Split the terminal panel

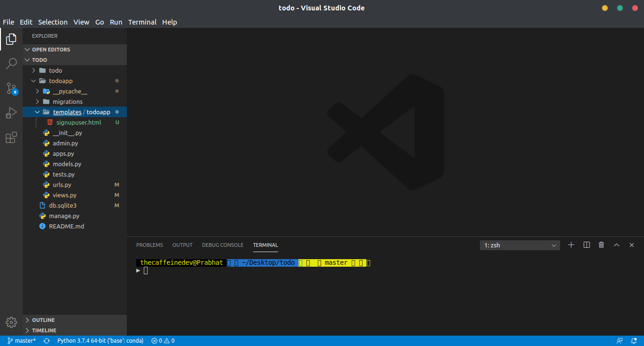(586, 245)
